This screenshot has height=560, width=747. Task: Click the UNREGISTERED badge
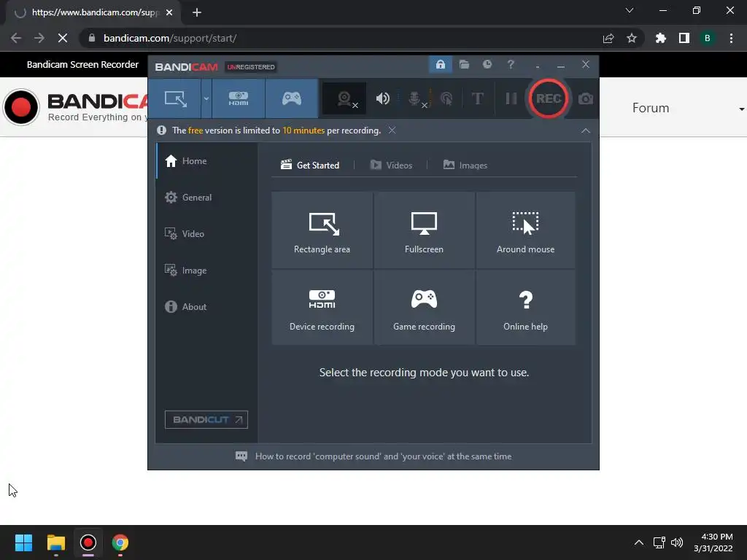pos(251,66)
